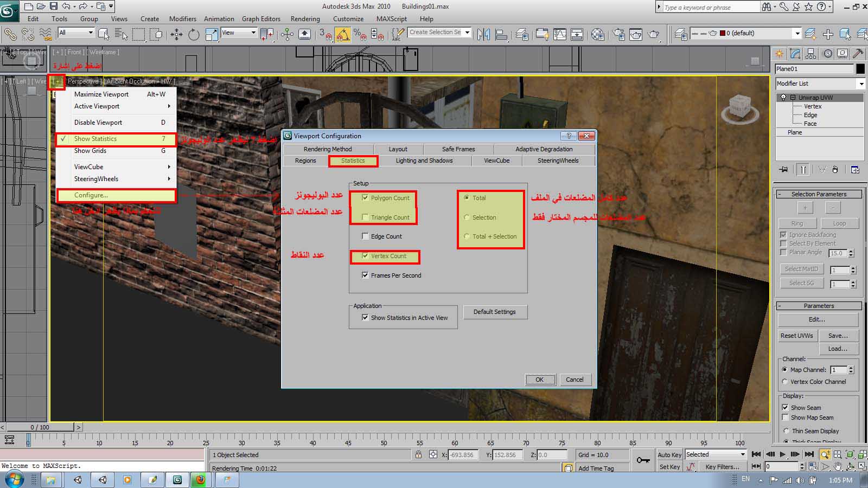Toggle Selection Lock padlock icon
Viewport: 868px width, 488px height.
tap(418, 455)
